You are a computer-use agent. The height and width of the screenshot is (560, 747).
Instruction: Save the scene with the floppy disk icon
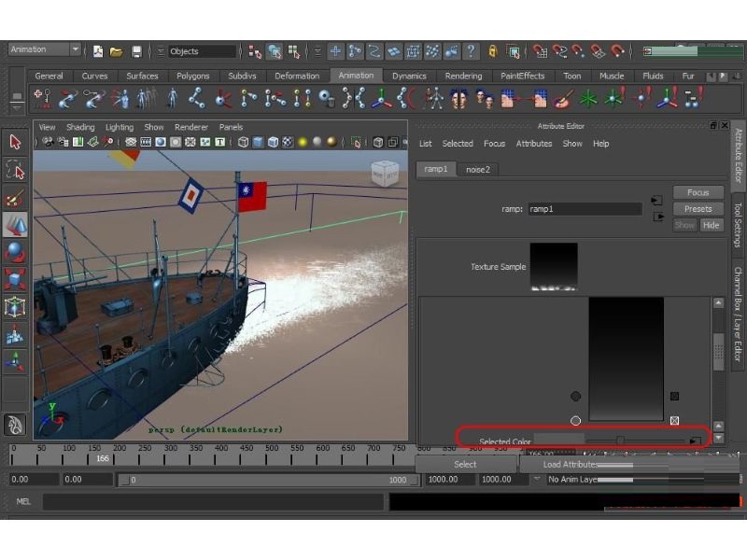coord(136,51)
